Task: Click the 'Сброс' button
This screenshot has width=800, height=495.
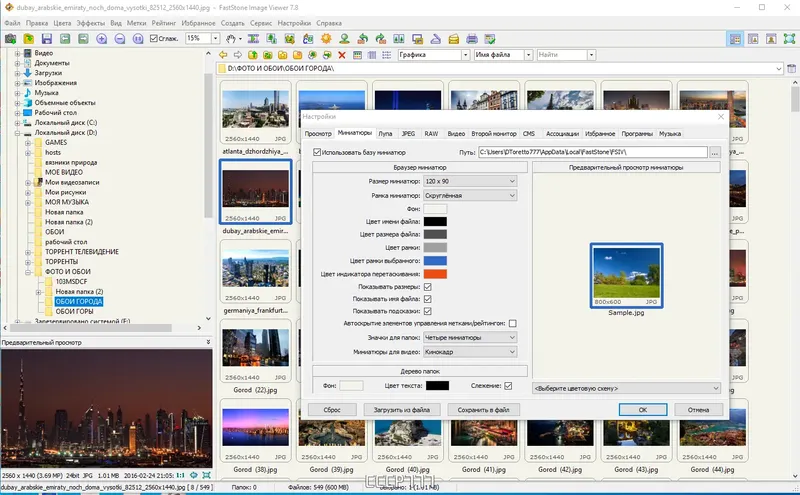Action: click(x=332, y=410)
